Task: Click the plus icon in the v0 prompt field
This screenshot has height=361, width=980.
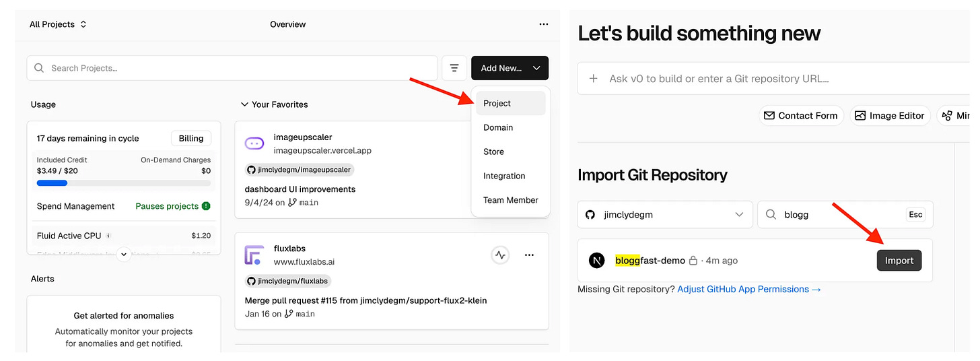Action: coord(593,78)
